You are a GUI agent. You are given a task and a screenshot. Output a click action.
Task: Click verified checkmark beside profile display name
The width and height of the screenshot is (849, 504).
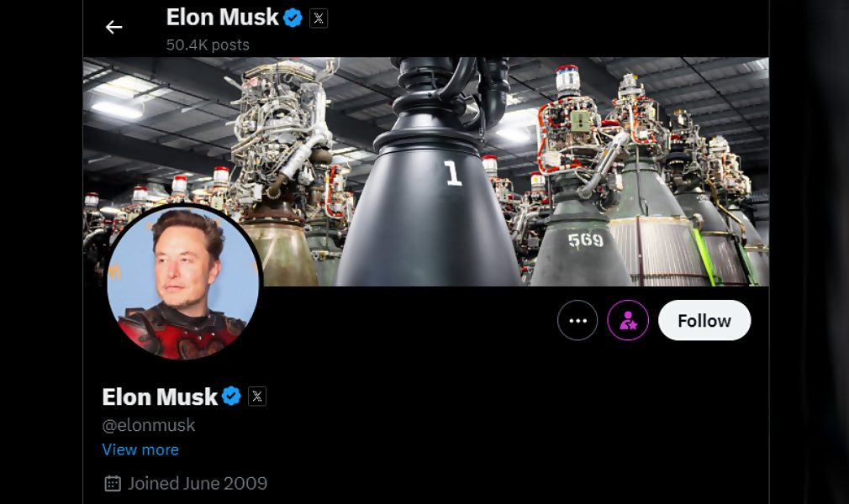point(232,396)
